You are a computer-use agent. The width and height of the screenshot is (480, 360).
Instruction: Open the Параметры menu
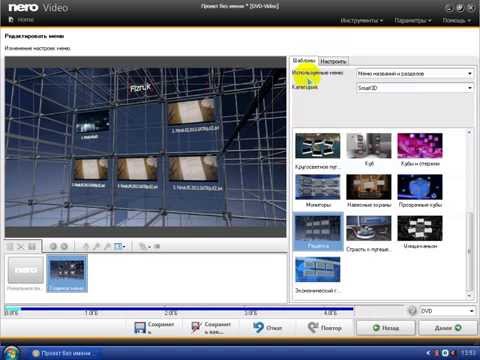click(413, 20)
